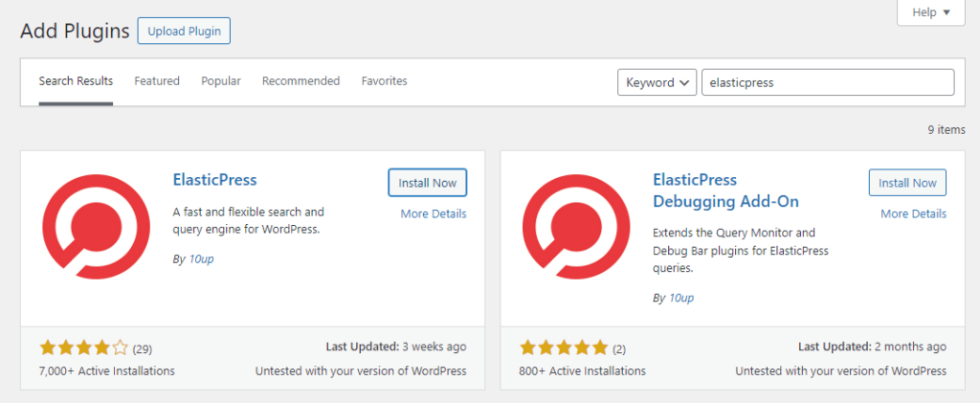Image resolution: width=980 pixels, height=403 pixels.
Task: Install the ElasticPress Debugging Add-On now
Action: (x=907, y=183)
